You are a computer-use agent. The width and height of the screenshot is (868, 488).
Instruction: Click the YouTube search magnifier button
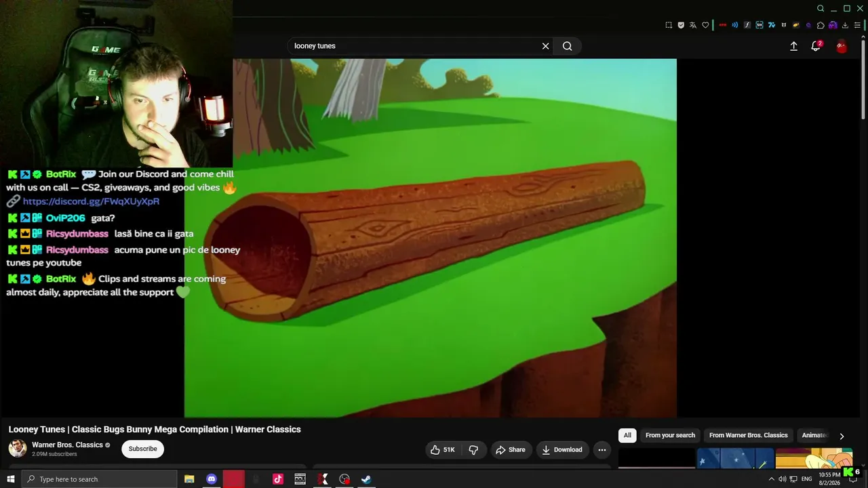pos(568,46)
